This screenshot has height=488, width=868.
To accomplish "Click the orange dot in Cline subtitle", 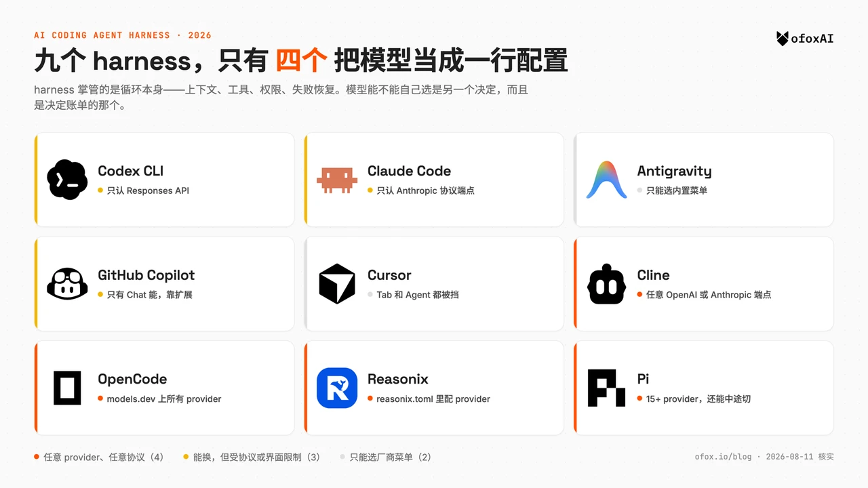I will pyautogui.click(x=640, y=295).
